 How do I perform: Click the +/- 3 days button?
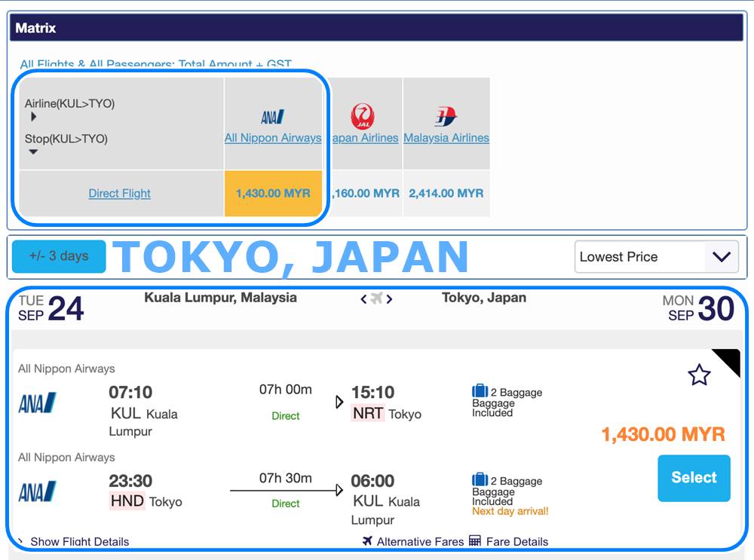pyautogui.click(x=59, y=256)
